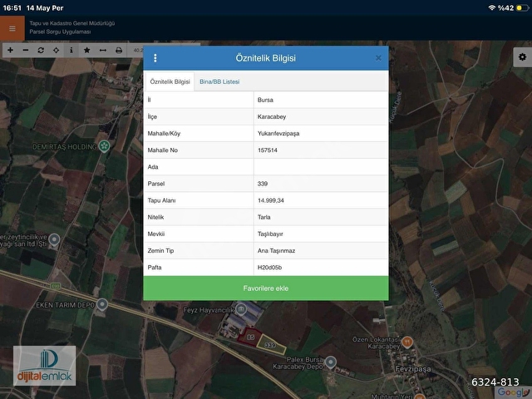
Task: Click the refresh map icon
Action: [x=41, y=50]
